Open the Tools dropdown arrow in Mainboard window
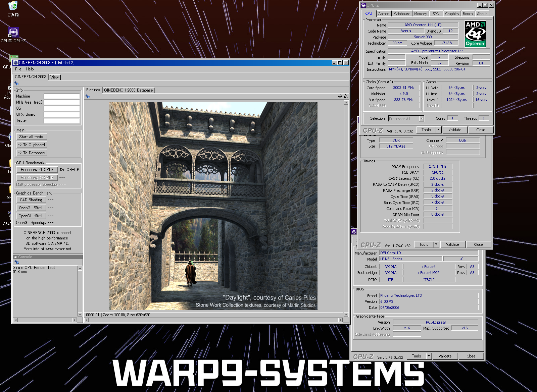 [429, 356]
